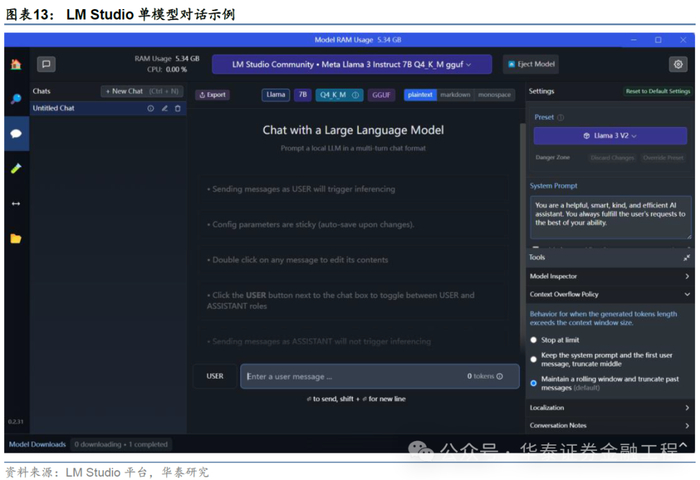Reset to Default Settings

[658, 92]
